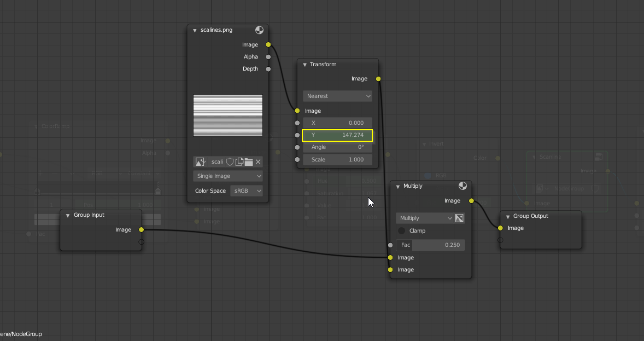This screenshot has width=644, height=341.
Task: Open sRGB Color Space dropdown
Action: tap(247, 191)
